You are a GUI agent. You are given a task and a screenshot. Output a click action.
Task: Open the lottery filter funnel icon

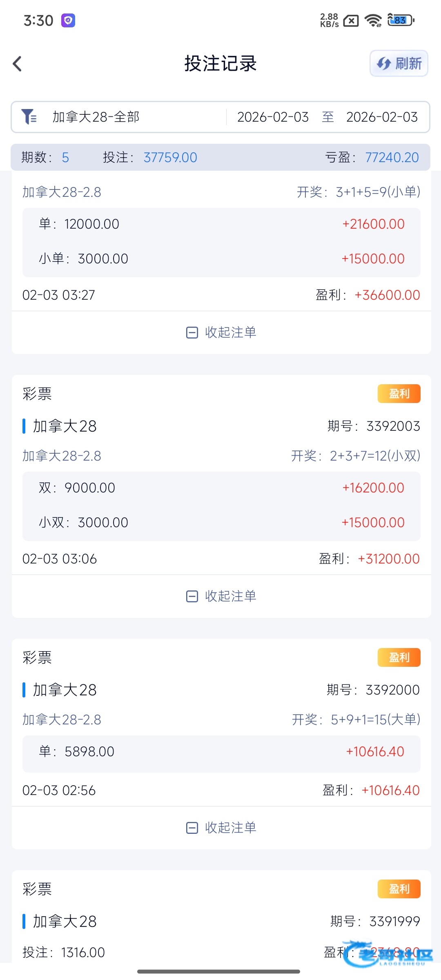click(29, 117)
